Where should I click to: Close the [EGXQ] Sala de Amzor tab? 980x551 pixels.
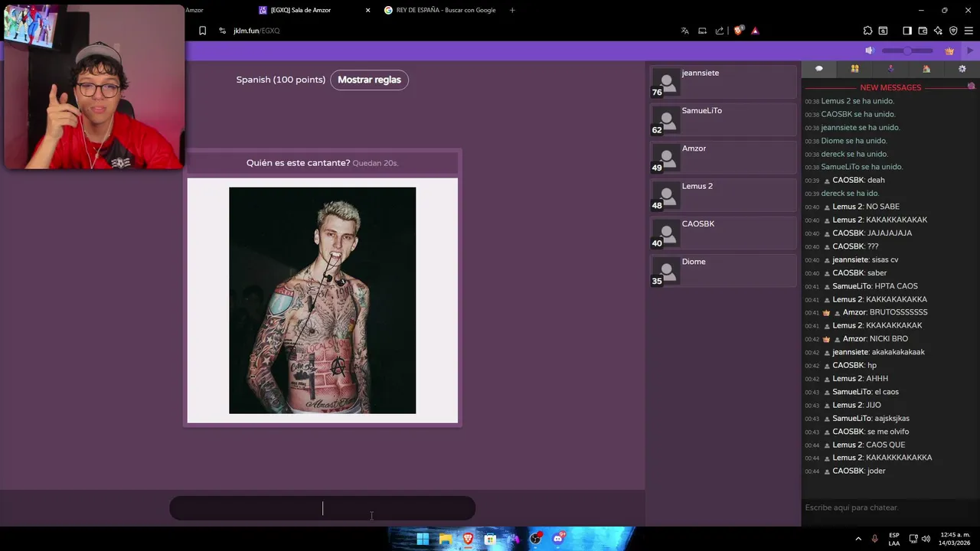(x=367, y=10)
